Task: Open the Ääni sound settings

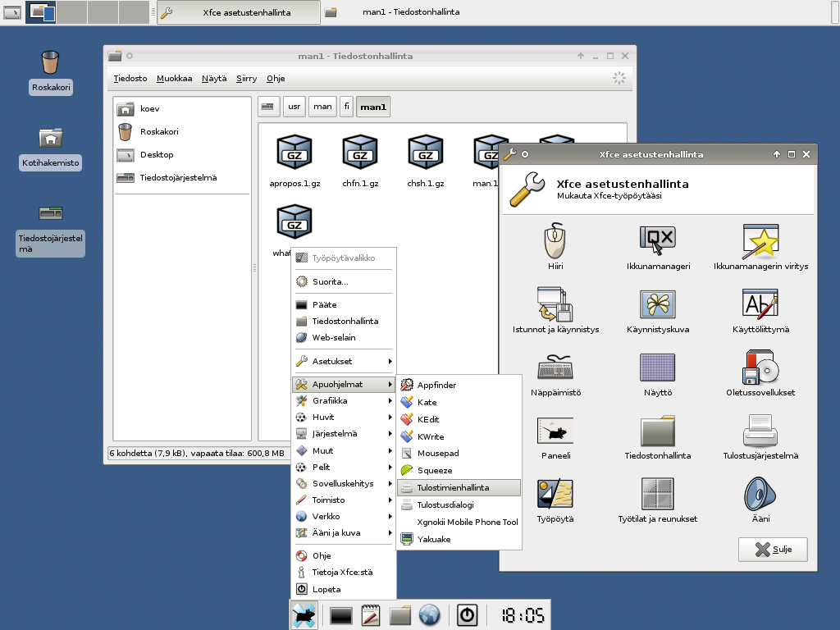Action: tap(760, 499)
